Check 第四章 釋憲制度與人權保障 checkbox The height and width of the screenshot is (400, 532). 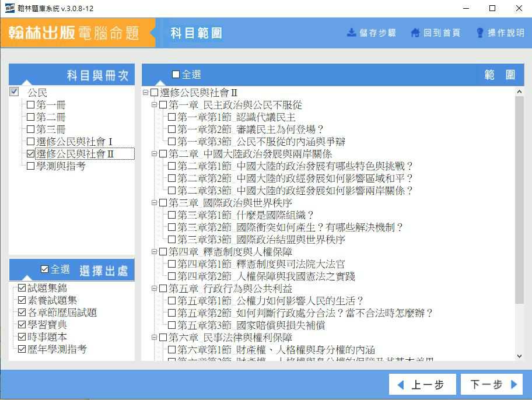point(163,251)
